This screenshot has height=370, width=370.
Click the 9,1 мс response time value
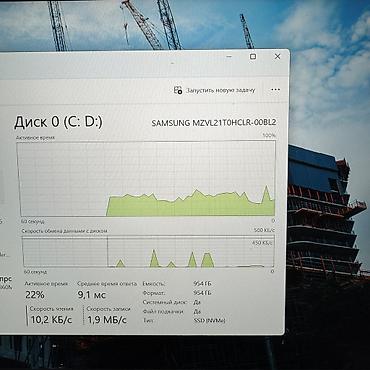pos(91,295)
